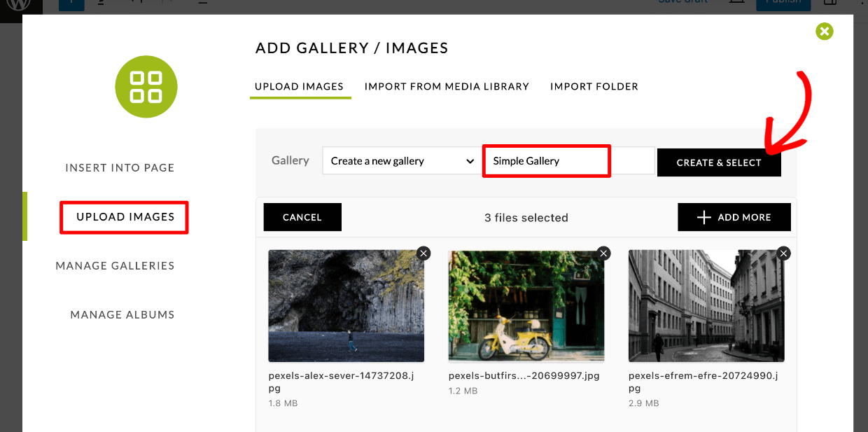Image resolution: width=868 pixels, height=432 pixels.
Task: Open the Manage Galleries section
Action: (115, 265)
